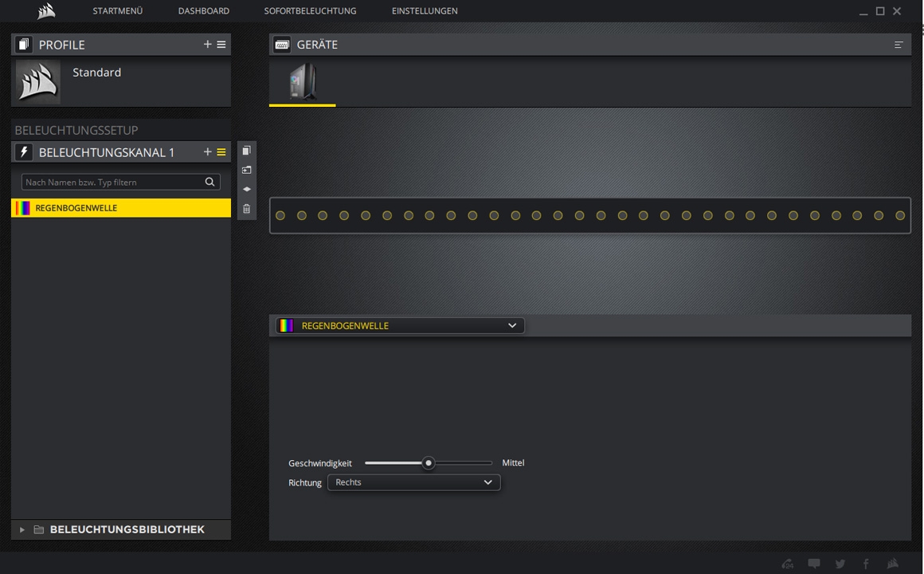Image resolution: width=924 pixels, height=574 pixels.
Task: Click the search magnifier icon
Action: point(209,182)
